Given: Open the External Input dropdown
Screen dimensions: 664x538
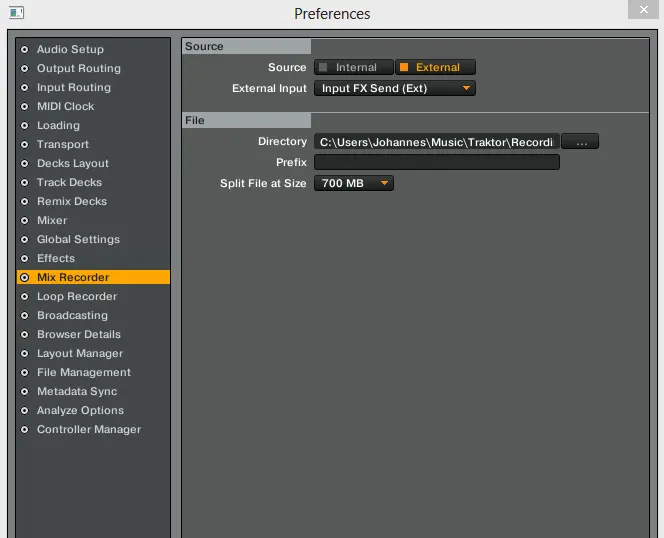Looking at the screenshot, I should pyautogui.click(x=395, y=88).
